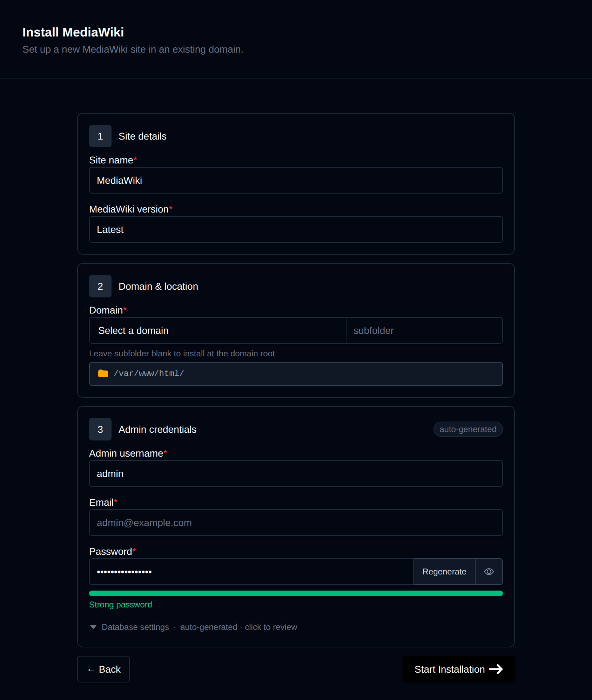The height and width of the screenshot is (700, 592).
Task: Expand the Database settings section
Action: pos(193,627)
